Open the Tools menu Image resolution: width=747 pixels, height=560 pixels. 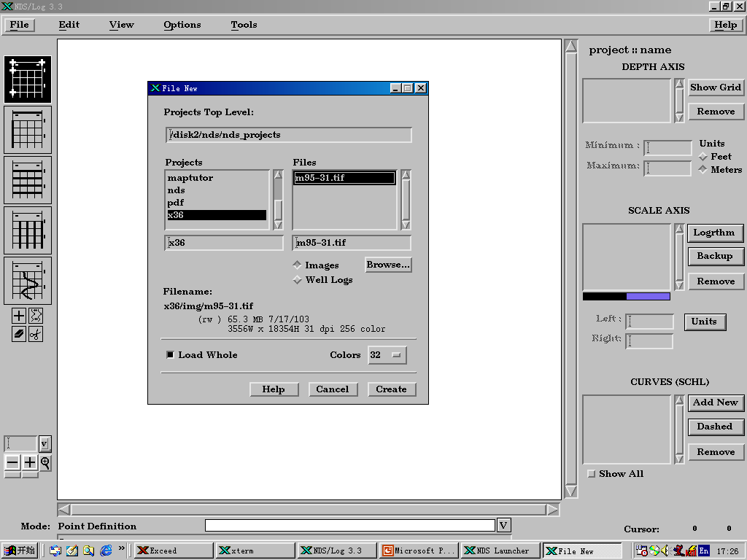244,25
